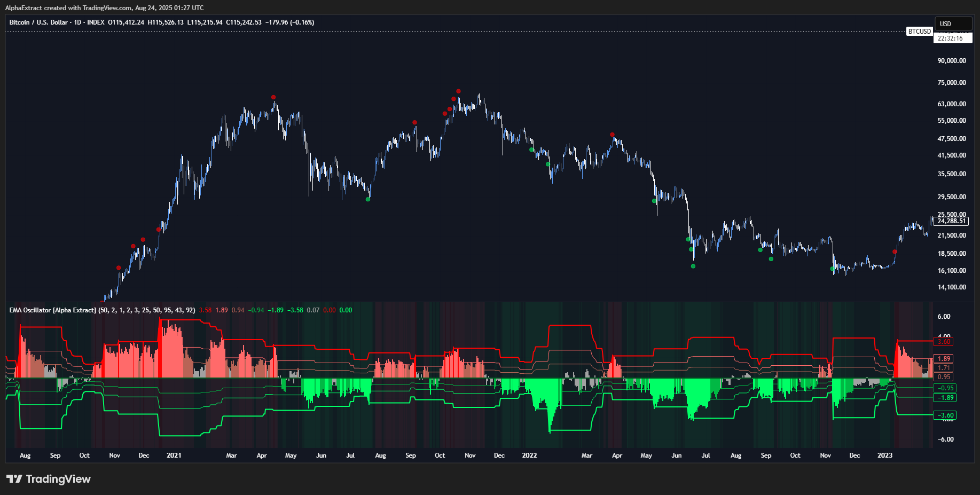The image size is (980, 495).
Task: Open the EMA Oscillator [Alpha Extract] indicator title
Action: (53, 310)
